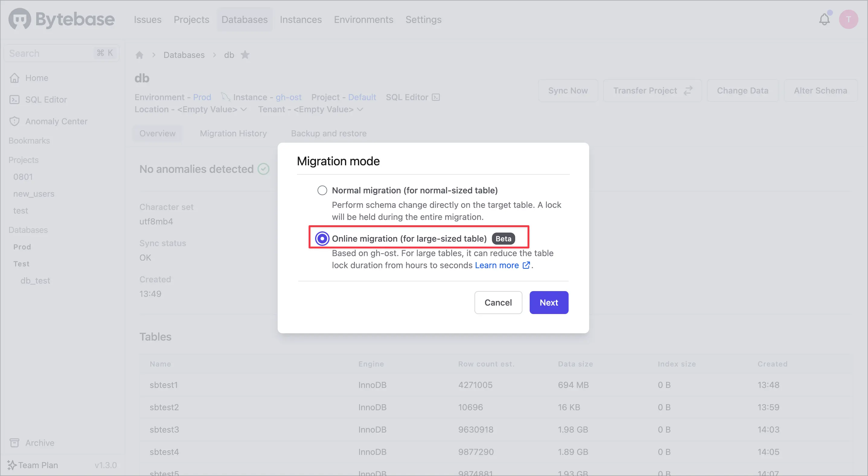Switch to the Migration History tab
Screen dimensions: 868x476
coord(233,133)
